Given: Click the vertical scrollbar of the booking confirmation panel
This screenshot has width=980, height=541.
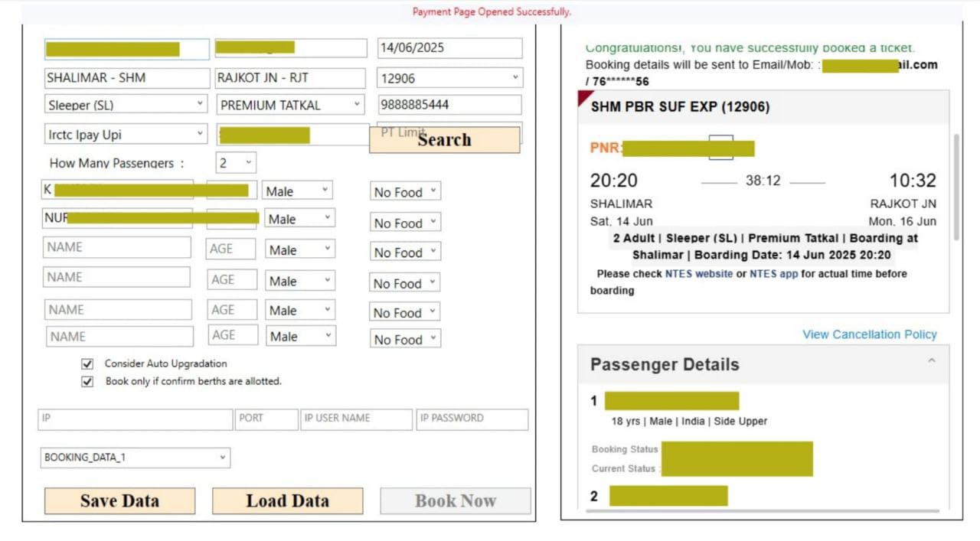Looking at the screenshot, I should click(955, 187).
